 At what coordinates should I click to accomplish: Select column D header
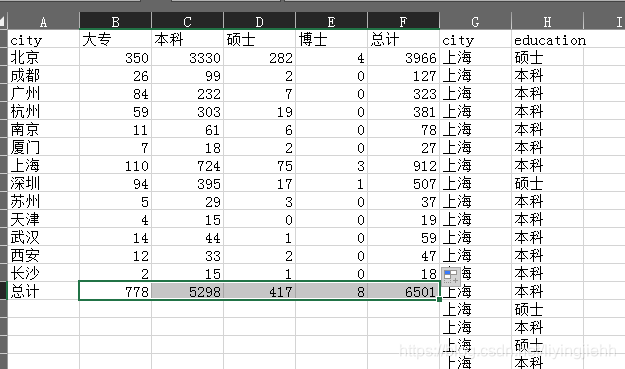click(259, 22)
